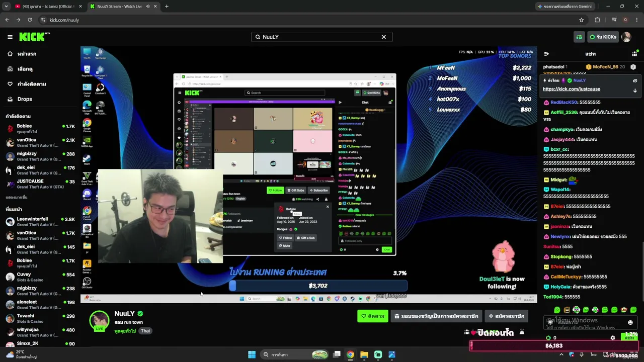Open NuuLY streamer avatar with LIVE badge

click(x=99, y=321)
